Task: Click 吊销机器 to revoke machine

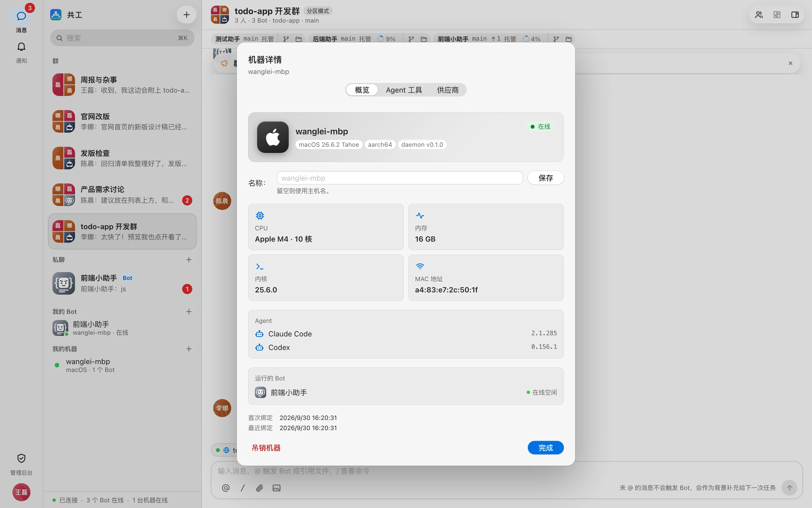Action: (266, 448)
